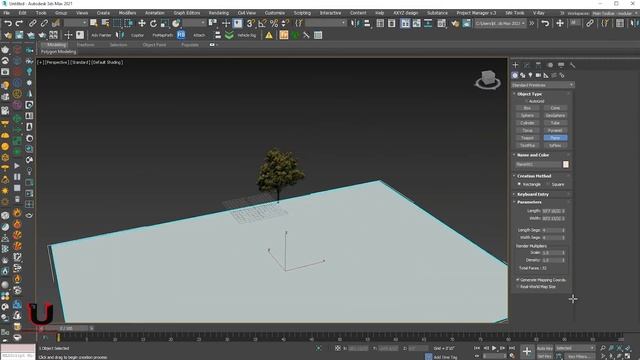Activate the Select and Rotate tool

tap(153, 23)
